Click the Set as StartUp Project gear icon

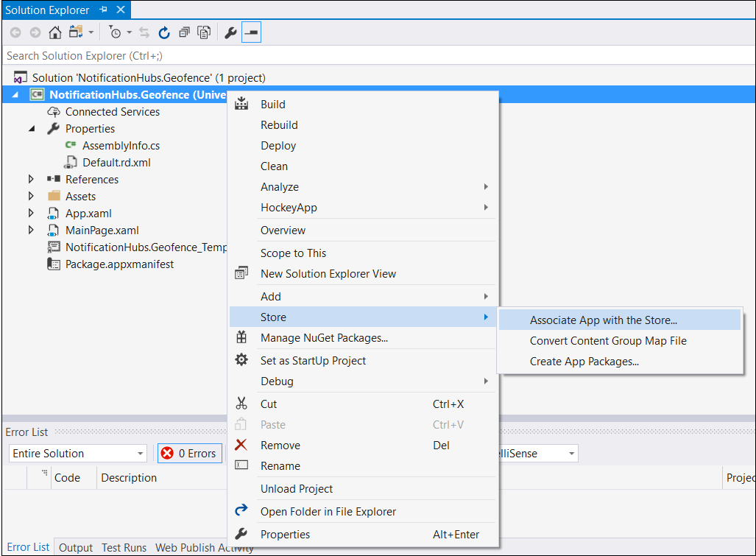pyautogui.click(x=241, y=359)
